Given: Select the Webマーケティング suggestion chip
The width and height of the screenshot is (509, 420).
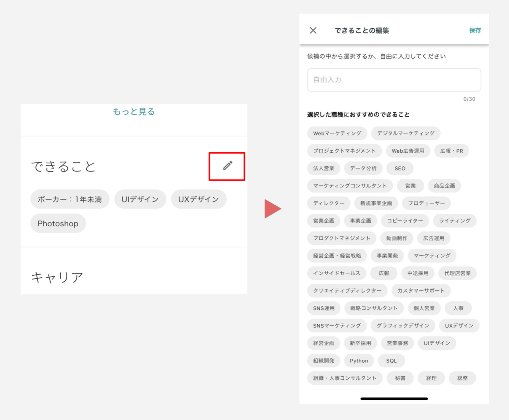Looking at the screenshot, I should 337,133.
